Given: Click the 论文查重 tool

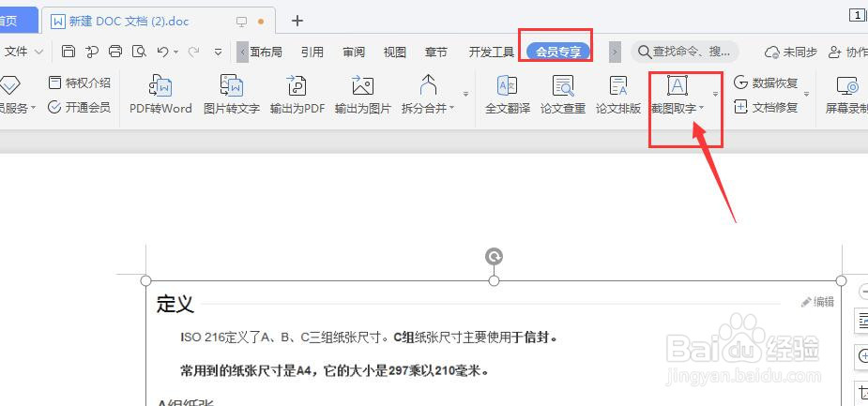Looking at the screenshot, I should [x=563, y=94].
